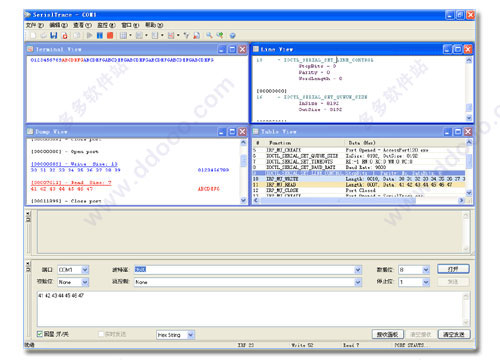The height and width of the screenshot is (360, 500).
Task: Click the 清空接收 clear receive button
Action: (x=420, y=334)
